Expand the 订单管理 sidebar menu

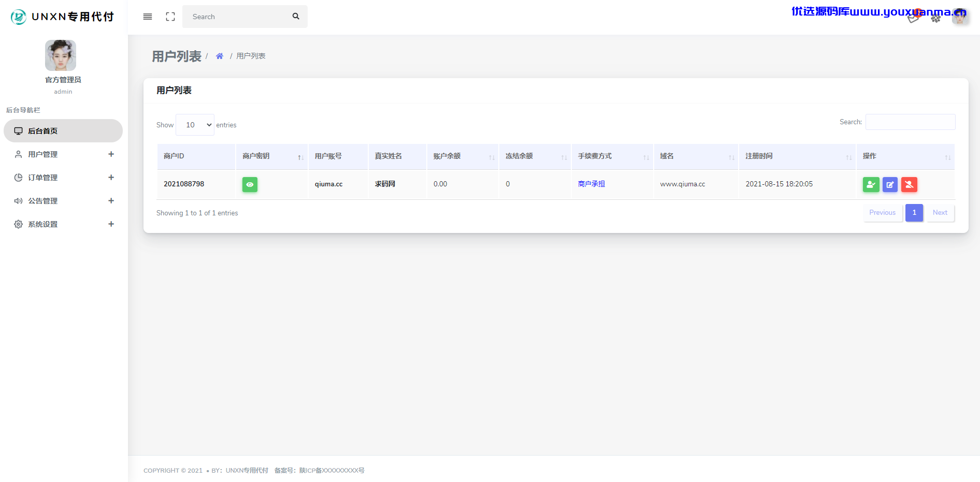point(63,178)
